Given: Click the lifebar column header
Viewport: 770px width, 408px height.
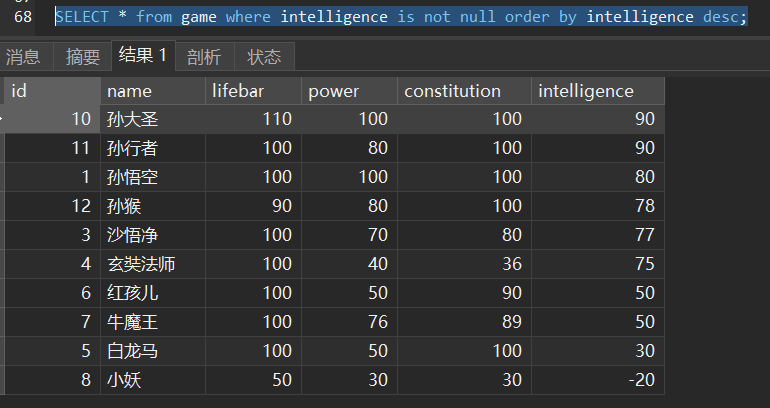Looking at the screenshot, I should tap(253, 91).
